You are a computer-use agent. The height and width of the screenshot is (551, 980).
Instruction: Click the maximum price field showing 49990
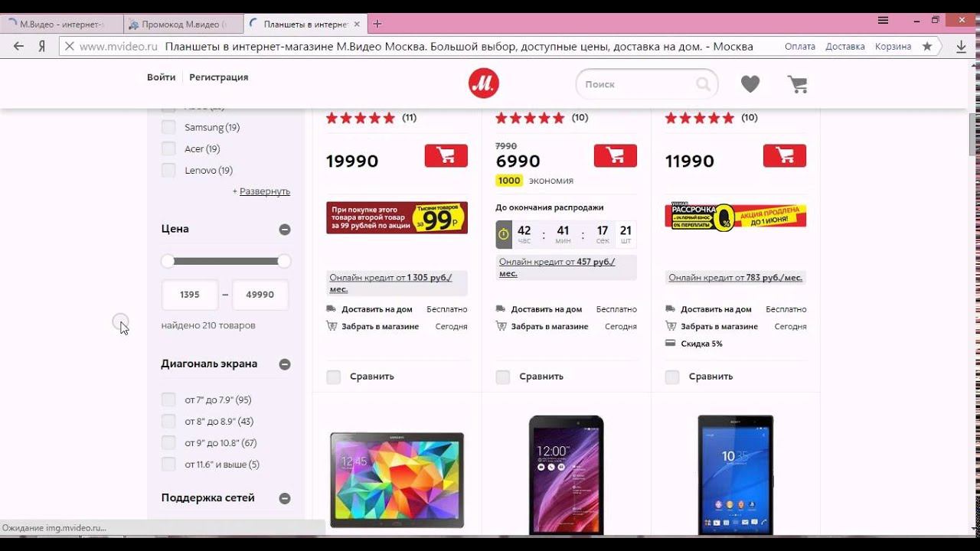pyautogui.click(x=260, y=295)
